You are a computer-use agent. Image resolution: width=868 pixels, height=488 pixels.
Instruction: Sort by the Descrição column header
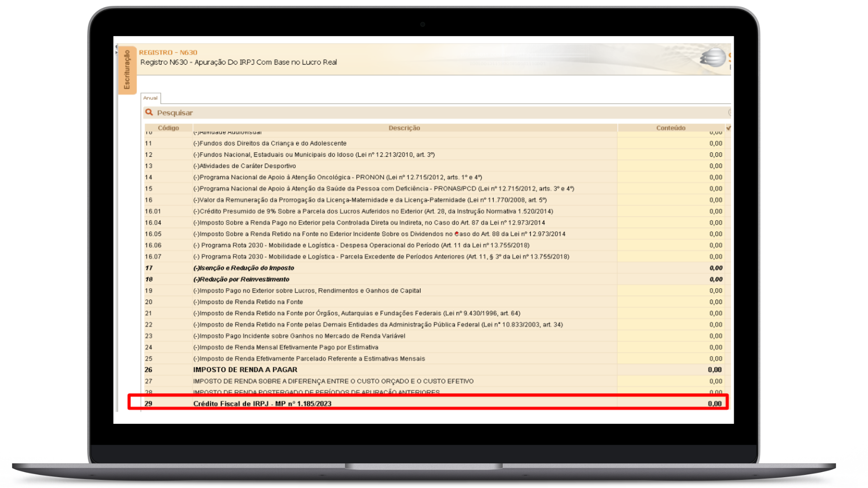(404, 128)
